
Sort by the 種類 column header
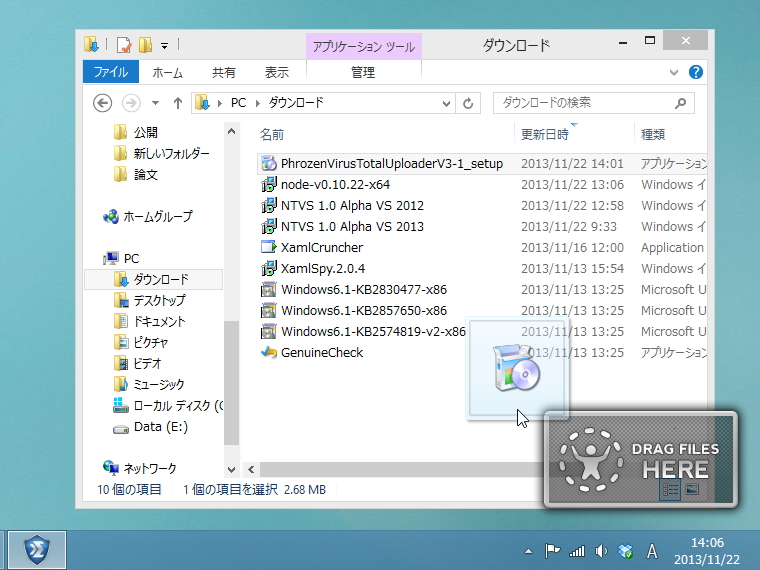(653, 134)
